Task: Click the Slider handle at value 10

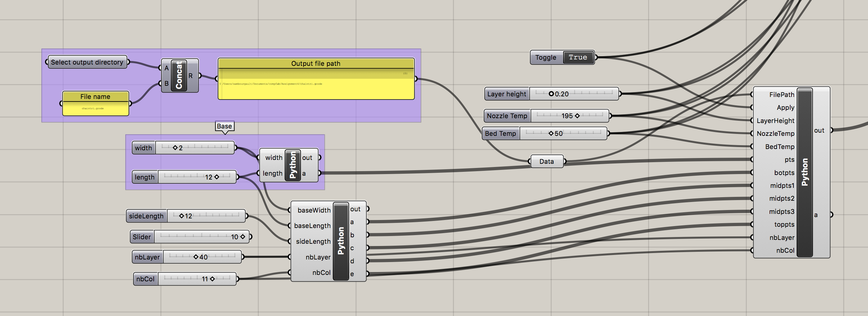Action: [243, 237]
